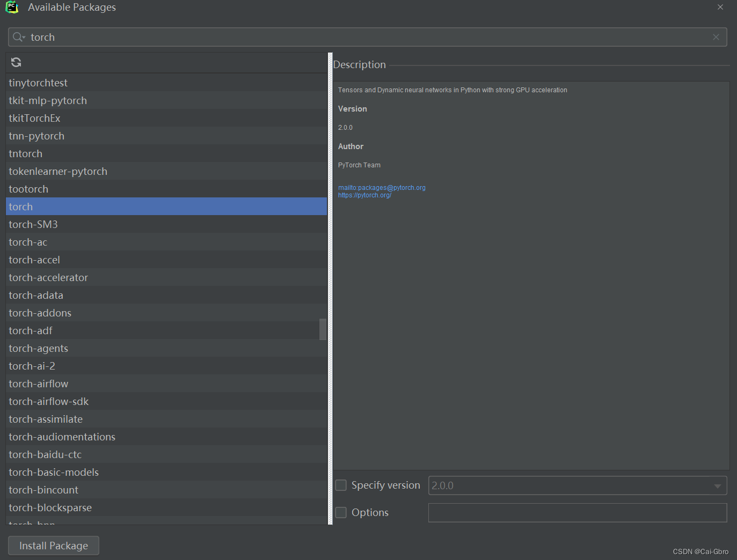Open the mailto:packages@pytorch.org link
The image size is (737, 560).
382,188
